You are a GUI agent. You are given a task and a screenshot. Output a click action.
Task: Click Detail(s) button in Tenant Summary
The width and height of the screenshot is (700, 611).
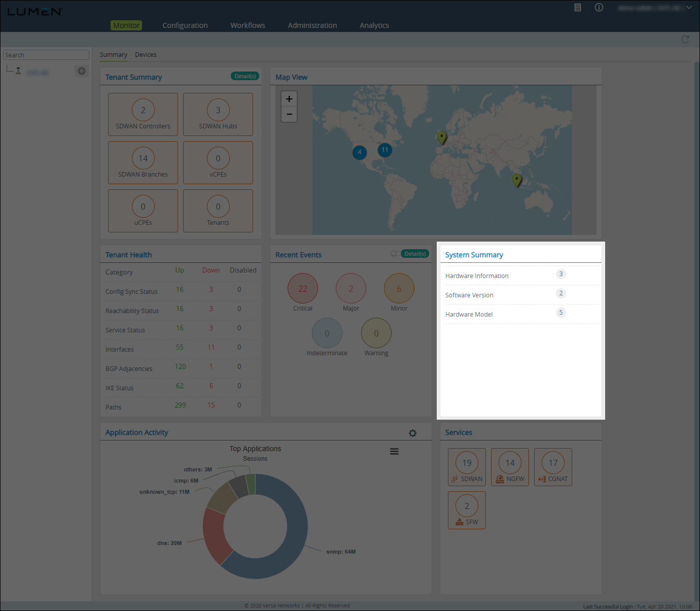245,76
